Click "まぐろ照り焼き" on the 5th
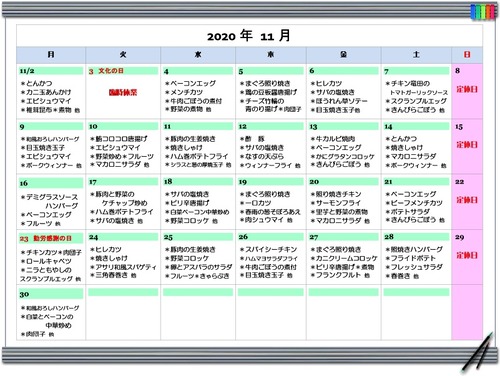Image resolution: width=500 pixels, height=376 pixels. (x=268, y=83)
